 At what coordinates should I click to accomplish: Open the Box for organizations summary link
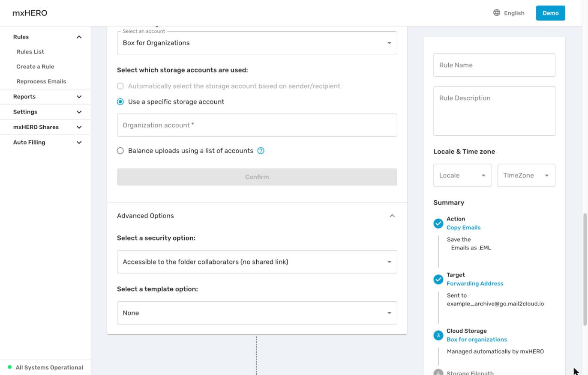(x=477, y=339)
